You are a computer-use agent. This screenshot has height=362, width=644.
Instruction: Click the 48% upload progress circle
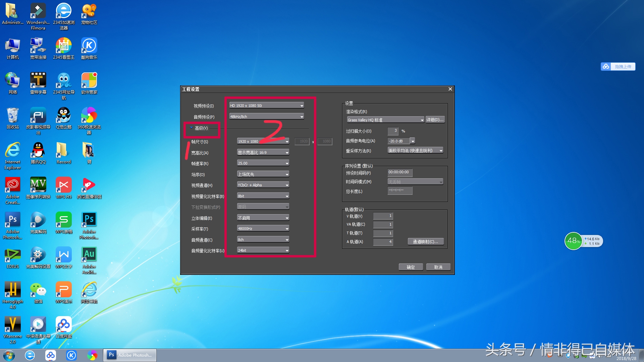(573, 241)
